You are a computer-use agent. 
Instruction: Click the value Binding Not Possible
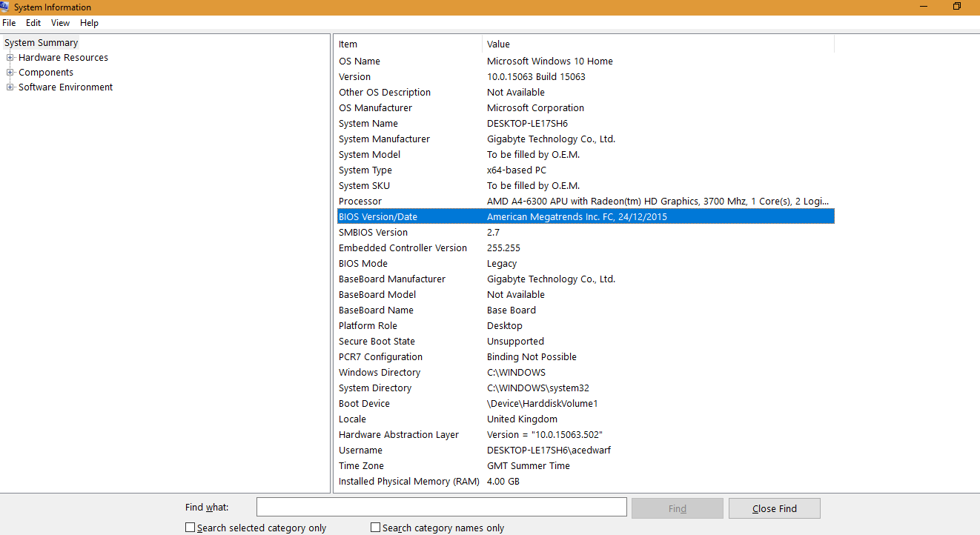pyautogui.click(x=532, y=357)
